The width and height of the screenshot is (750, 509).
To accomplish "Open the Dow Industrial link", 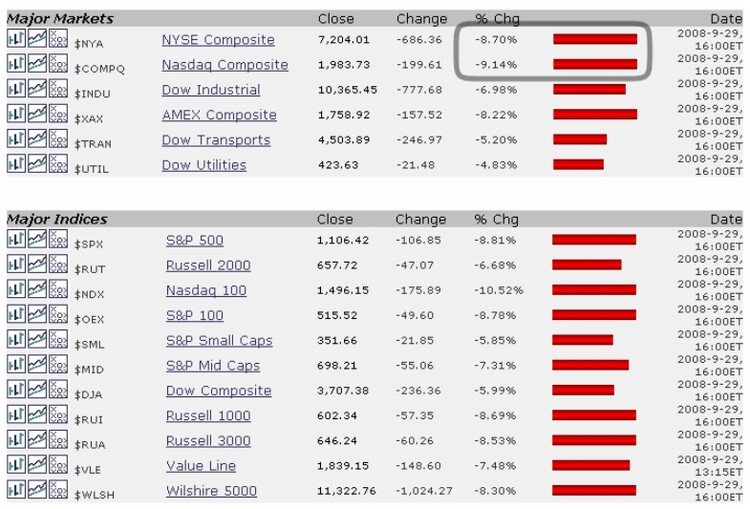I will [x=212, y=90].
